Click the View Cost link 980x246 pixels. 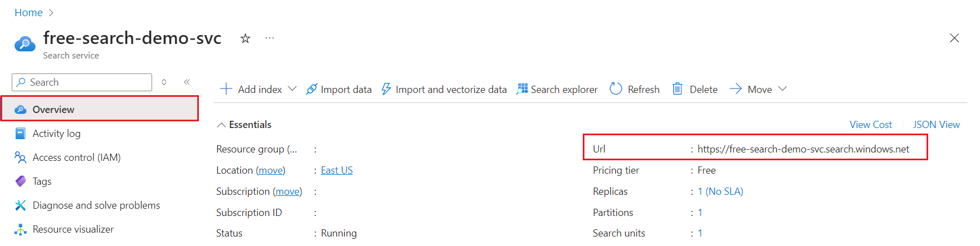[870, 125]
